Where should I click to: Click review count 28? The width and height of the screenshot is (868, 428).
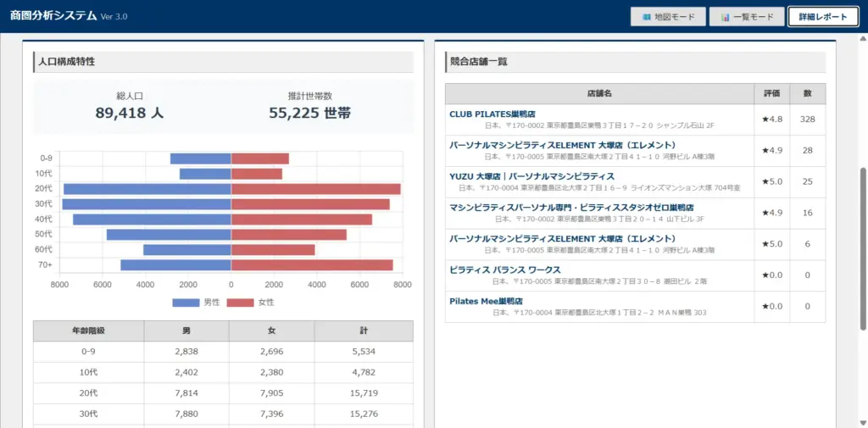tap(807, 151)
